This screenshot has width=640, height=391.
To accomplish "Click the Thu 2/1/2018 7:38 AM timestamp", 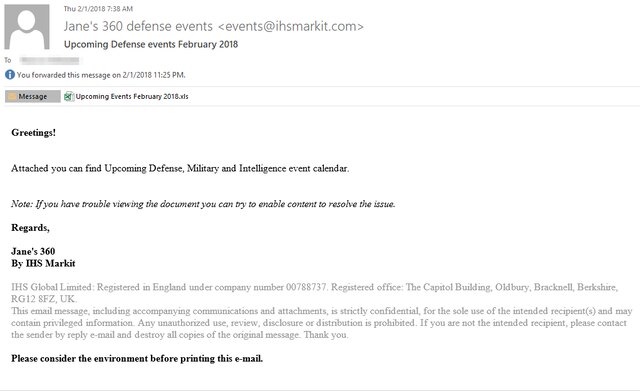I will click(x=98, y=9).
